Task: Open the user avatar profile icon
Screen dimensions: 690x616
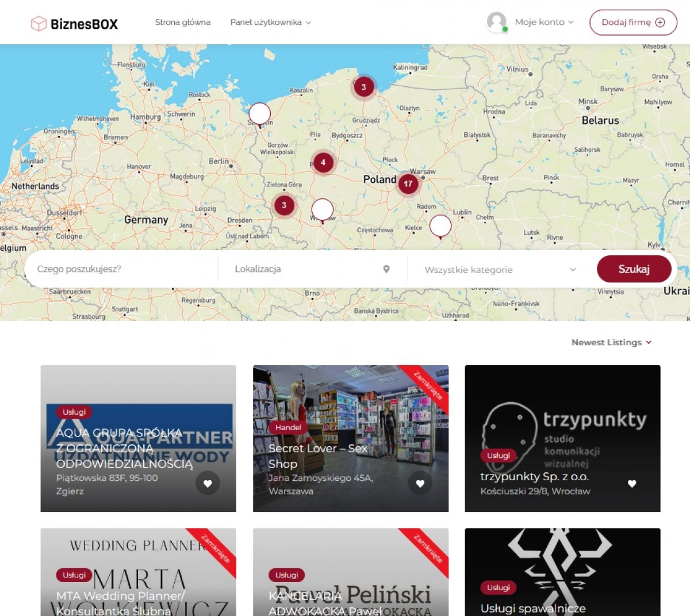Action: [x=497, y=22]
